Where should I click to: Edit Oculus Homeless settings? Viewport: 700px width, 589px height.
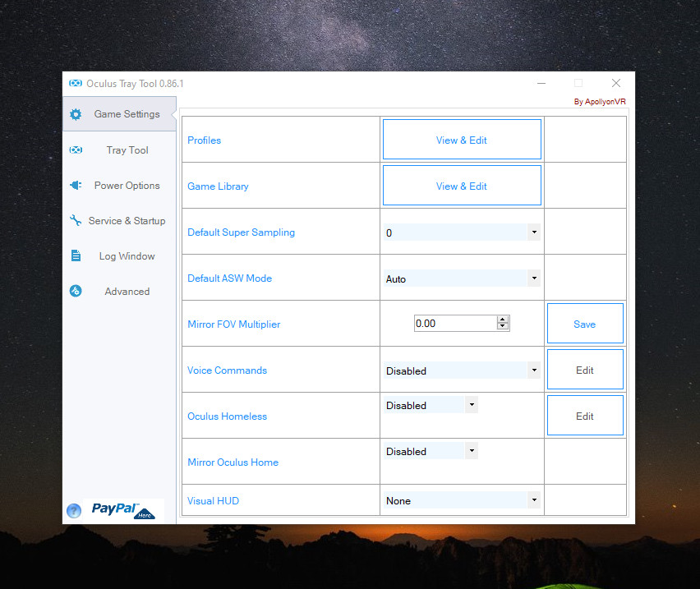click(585, 416)
